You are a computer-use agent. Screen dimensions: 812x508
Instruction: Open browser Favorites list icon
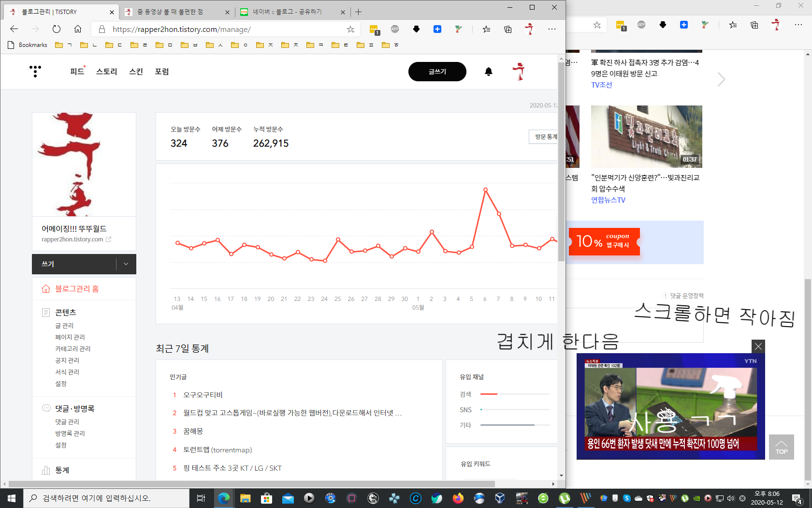pos(486,29)
